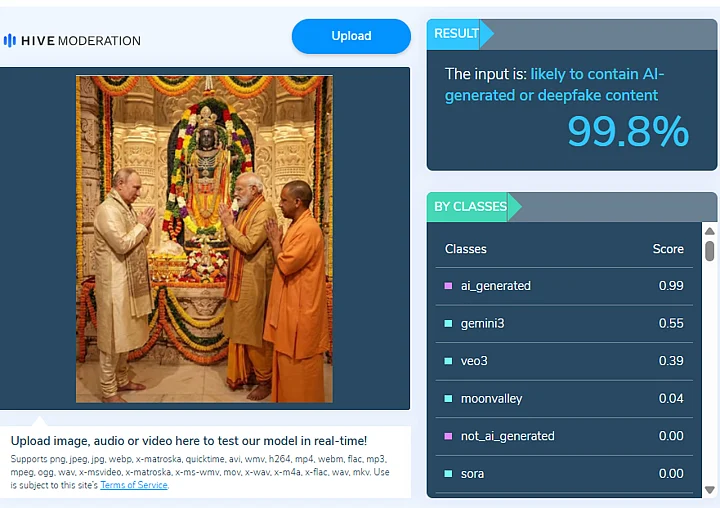
Task: Select the RESULT panel header tab
Action: click(457, 34)
